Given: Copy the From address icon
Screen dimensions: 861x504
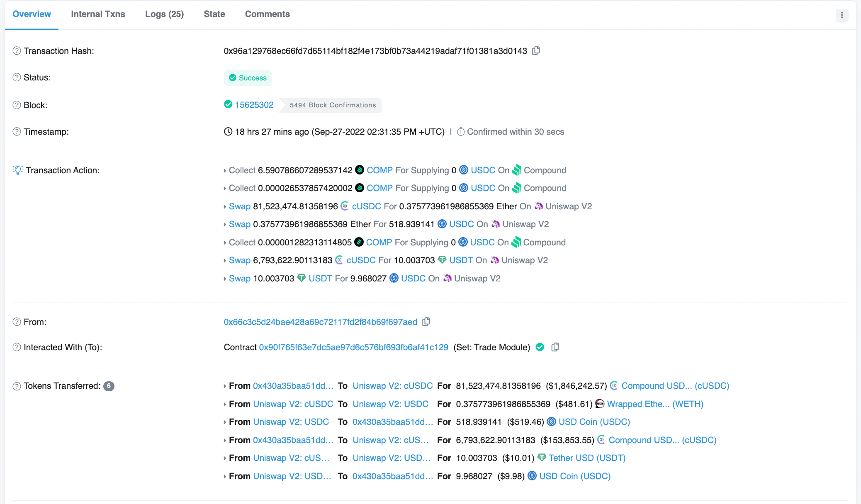Looking at the screenshot, I should coord(426,322).
